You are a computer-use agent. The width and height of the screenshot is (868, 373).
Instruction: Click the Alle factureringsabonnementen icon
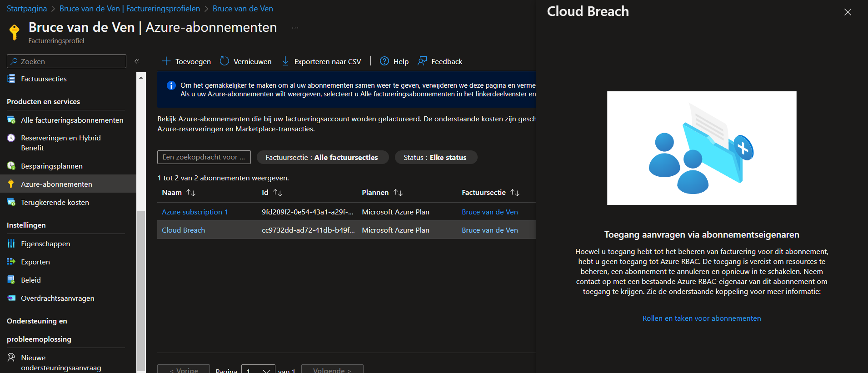(x=11, y=120)
